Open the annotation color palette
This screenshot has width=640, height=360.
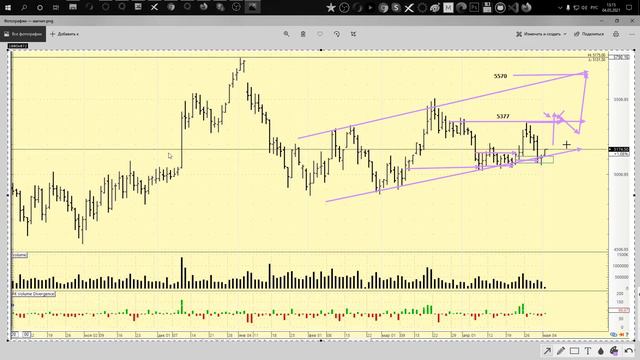coord(614,351)
